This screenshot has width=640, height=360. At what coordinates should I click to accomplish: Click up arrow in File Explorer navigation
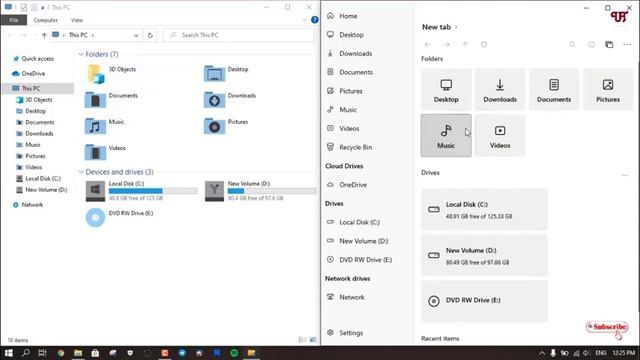[44, 36]
